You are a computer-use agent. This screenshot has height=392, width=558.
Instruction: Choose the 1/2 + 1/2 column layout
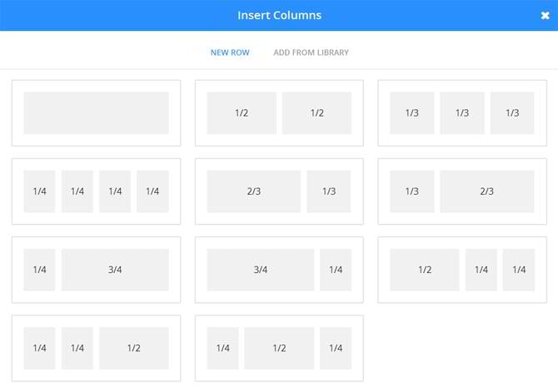pyautogui.click(x=279, y=113)
